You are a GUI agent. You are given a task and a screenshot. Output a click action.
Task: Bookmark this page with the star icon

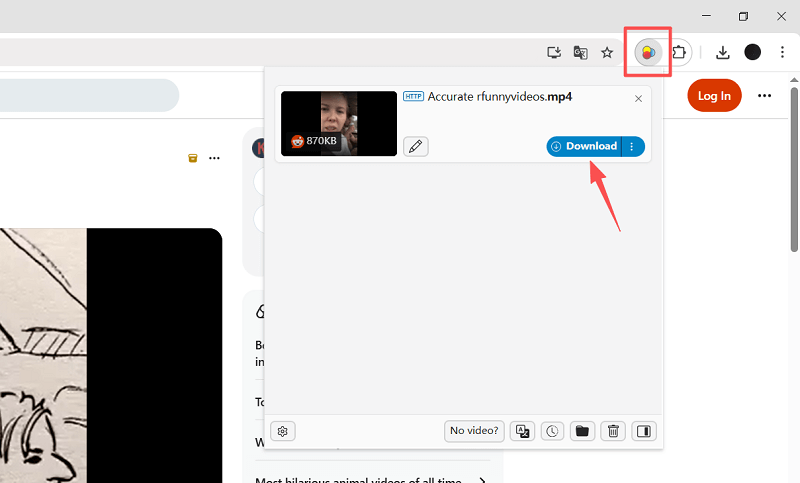(x=607, y=52)
